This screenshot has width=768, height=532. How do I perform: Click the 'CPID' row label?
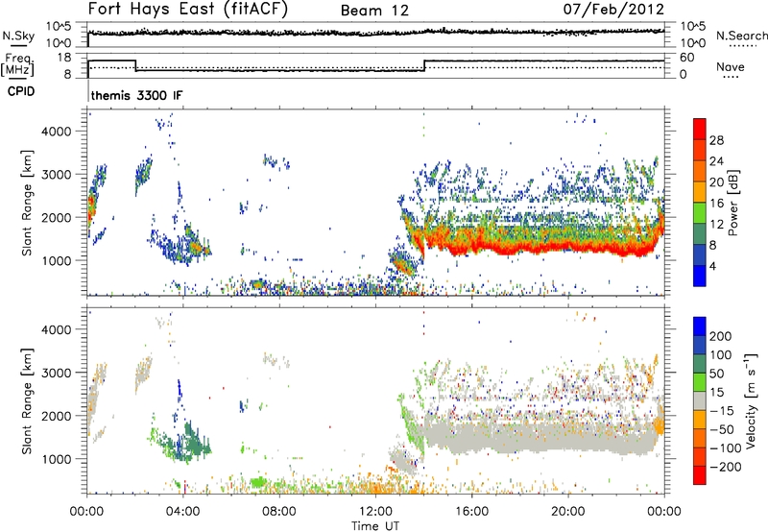coord(21,91)
